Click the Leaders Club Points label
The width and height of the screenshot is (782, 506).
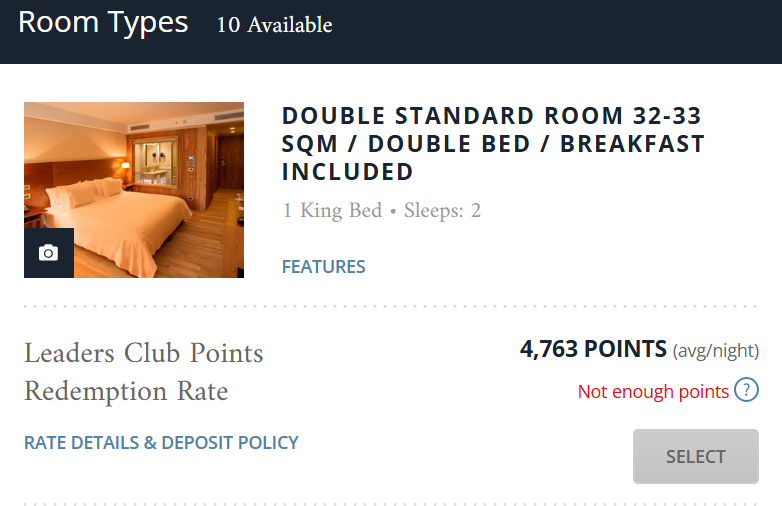click(x=143, y=353)
